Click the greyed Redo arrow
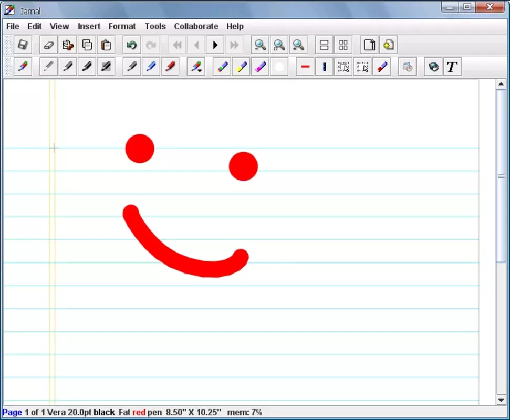Viewport: 510px width, 420px height. [151, 45]
